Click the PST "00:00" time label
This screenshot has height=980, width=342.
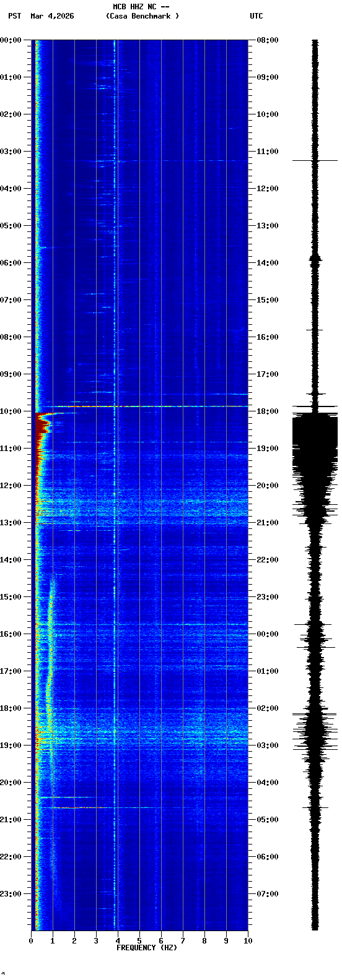tap(11, 40)
